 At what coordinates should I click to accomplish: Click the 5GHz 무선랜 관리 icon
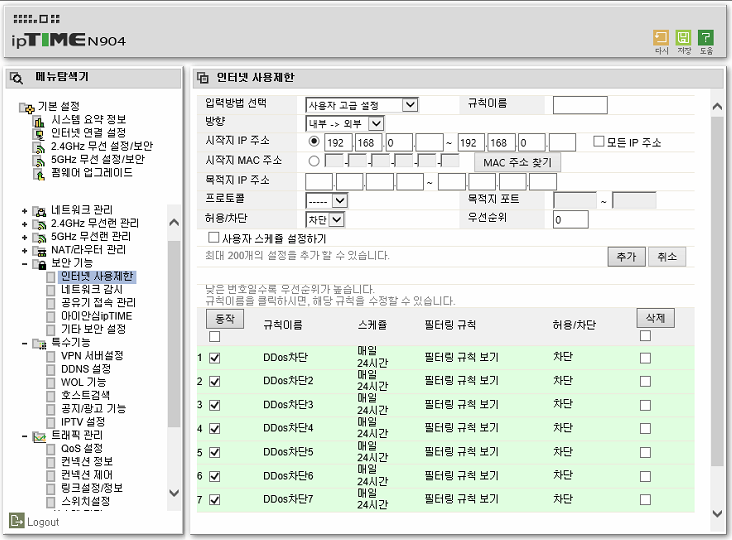pyautogui.click(x=39, y=238)
